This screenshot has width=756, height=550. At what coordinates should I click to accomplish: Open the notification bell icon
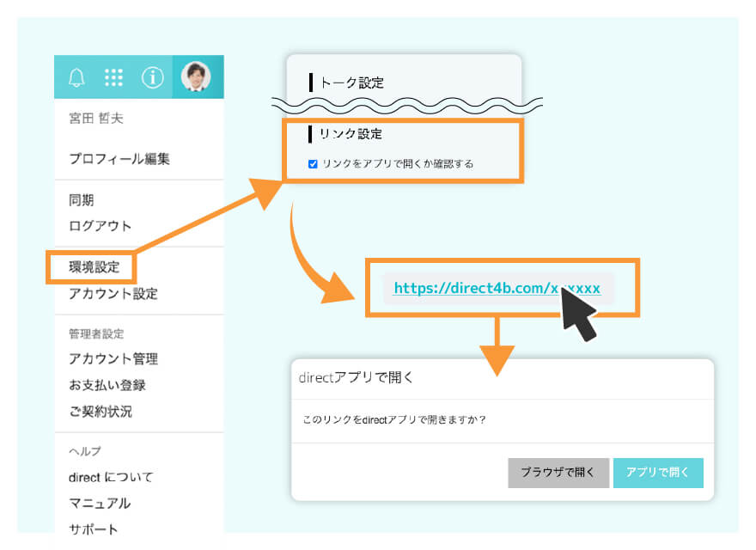[x=78, y=77]
